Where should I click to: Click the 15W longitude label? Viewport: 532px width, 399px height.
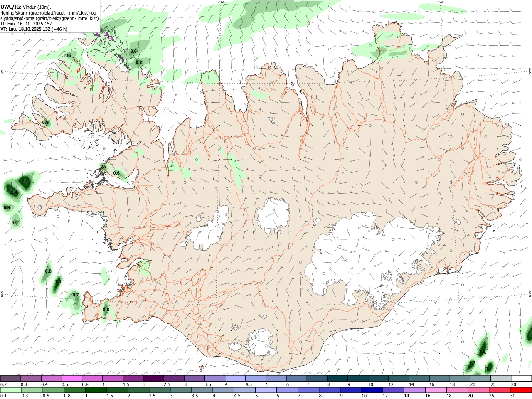click(440, 2)
